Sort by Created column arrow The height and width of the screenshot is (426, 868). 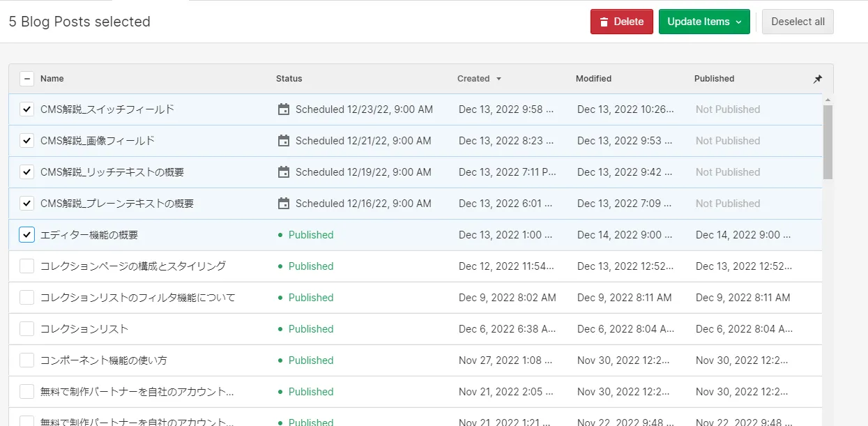click(x=498, y=79)
